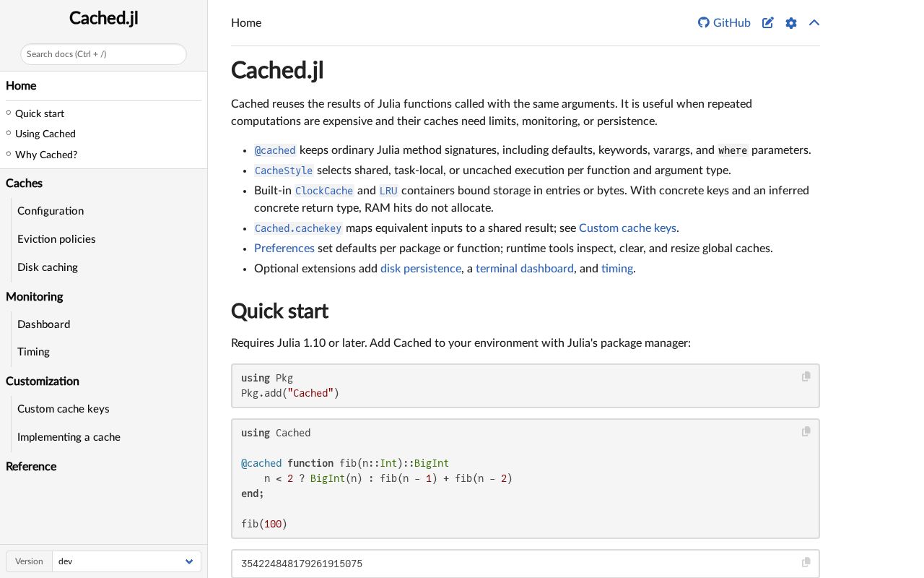Open the Configuration page

(51, 211)
